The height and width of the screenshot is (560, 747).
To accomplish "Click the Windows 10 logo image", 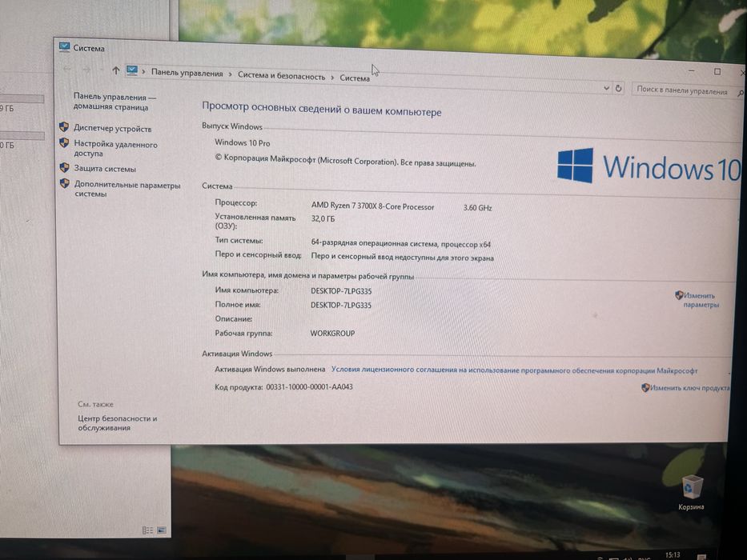I will pyautogui.click(x=648, y=166).
